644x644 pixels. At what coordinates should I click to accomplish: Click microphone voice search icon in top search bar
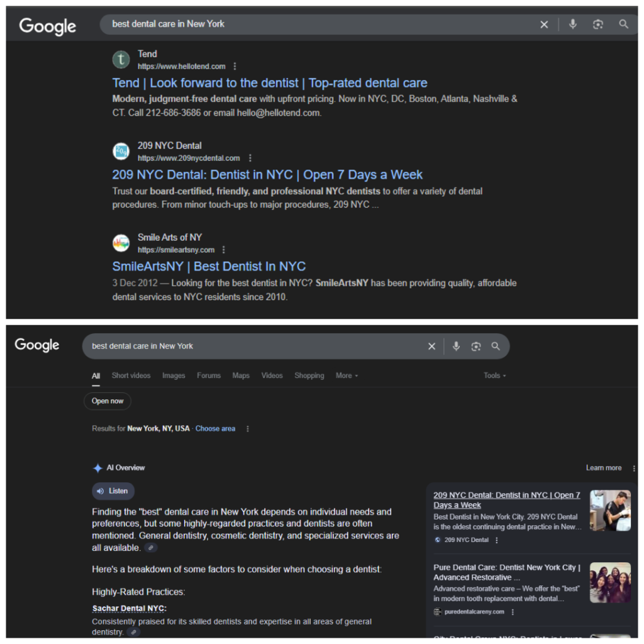572,25
